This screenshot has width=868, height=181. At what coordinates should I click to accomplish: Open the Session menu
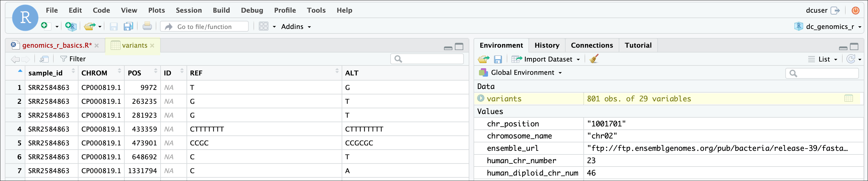pos(189,11)
